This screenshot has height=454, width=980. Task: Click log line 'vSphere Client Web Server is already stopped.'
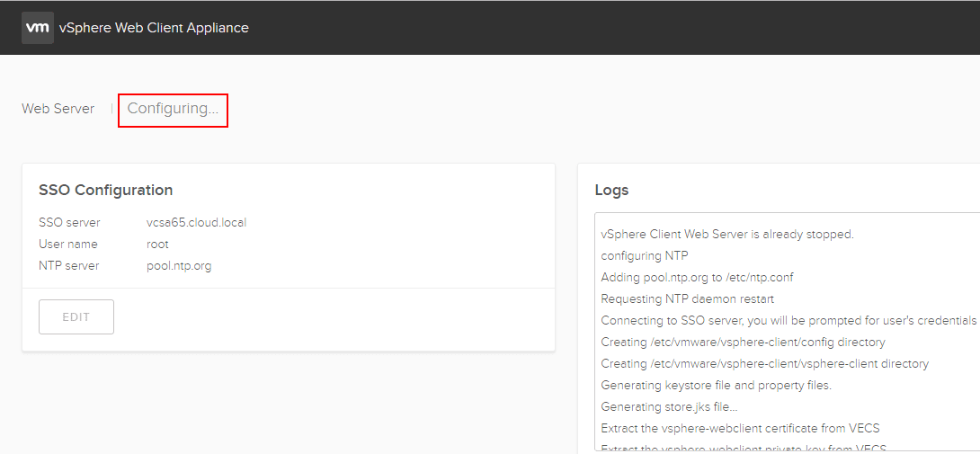pyautogui.click(x=727, y=235)
